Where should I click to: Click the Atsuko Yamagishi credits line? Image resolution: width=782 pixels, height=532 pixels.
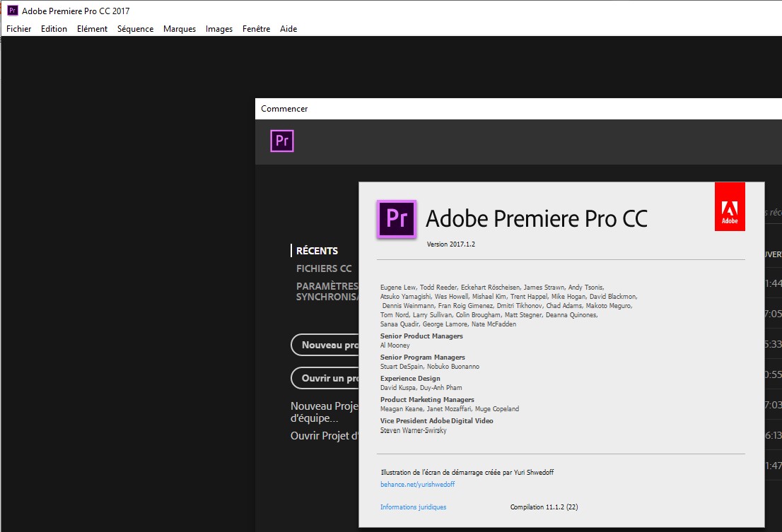508,297
